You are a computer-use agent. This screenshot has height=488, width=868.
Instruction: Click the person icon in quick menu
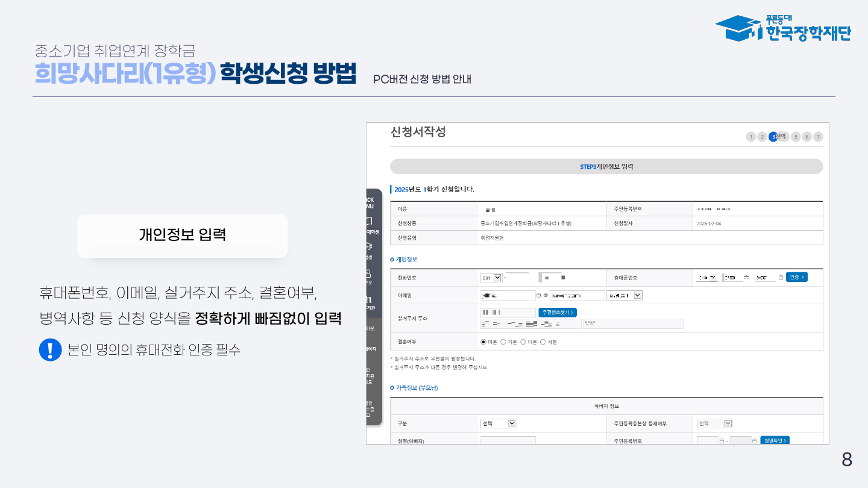[x=369, y=273]
